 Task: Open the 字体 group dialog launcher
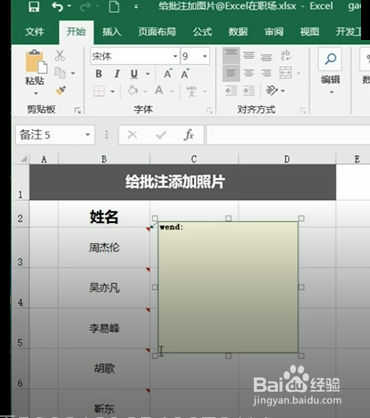[x=209, y=110]
